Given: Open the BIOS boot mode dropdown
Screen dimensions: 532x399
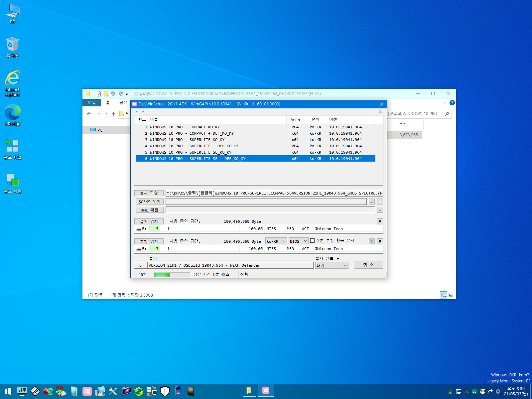Looking at the screenshot, I should pyautogui.click(x=298, y=241).
